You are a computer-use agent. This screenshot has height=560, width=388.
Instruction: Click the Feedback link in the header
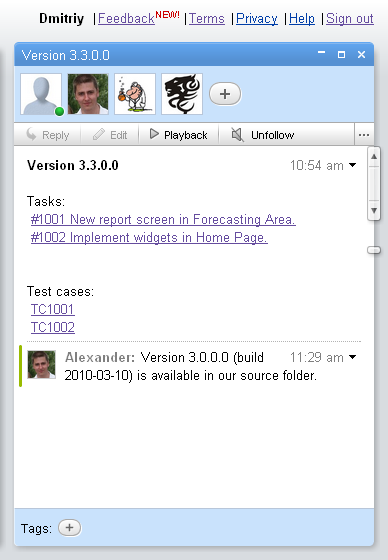coord(126,19)
